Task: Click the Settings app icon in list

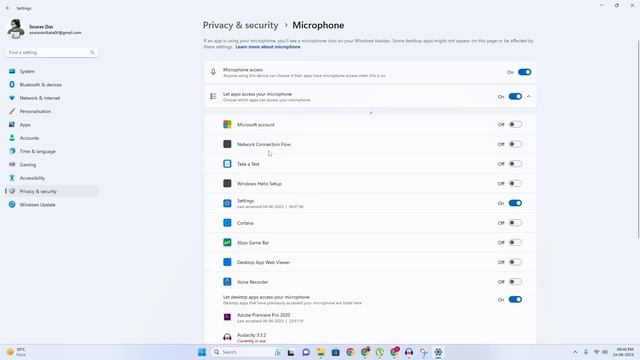Action: point(227,203)
